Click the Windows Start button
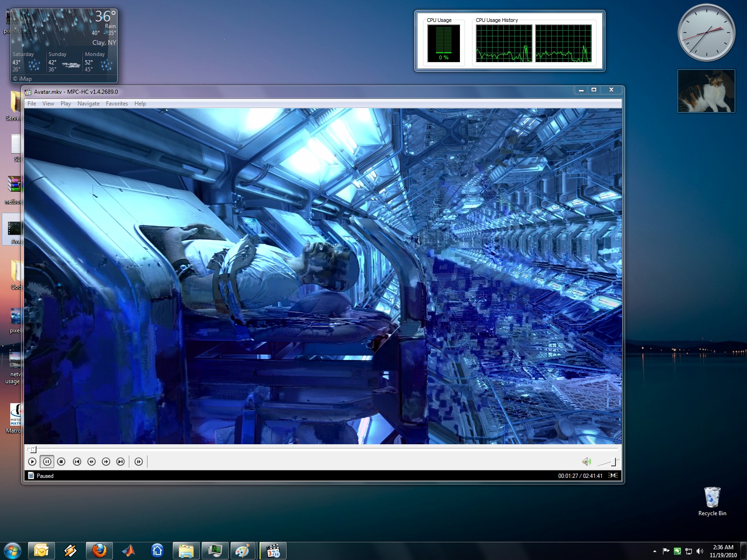This screenshot has height=560, width=747. [13, 551]
